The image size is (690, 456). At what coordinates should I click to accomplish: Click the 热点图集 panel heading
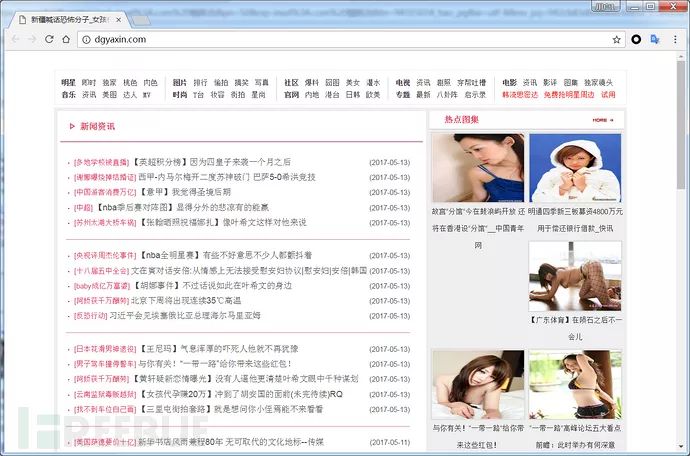[x=462, y=119]
